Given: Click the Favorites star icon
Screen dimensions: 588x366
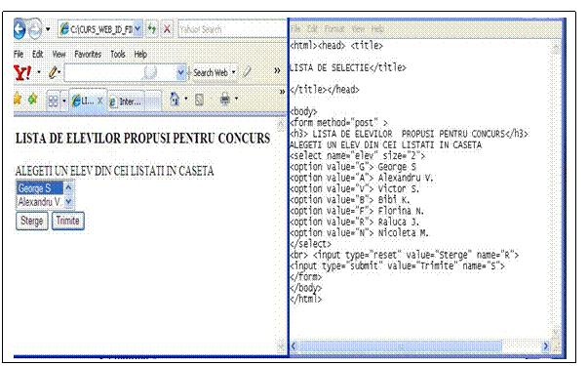Looking at the screenshot, I should 18,100.
